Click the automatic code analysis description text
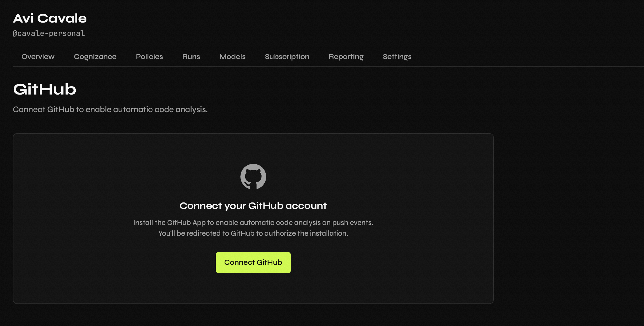This screenshot has width=644, height=326. (110, 109)
